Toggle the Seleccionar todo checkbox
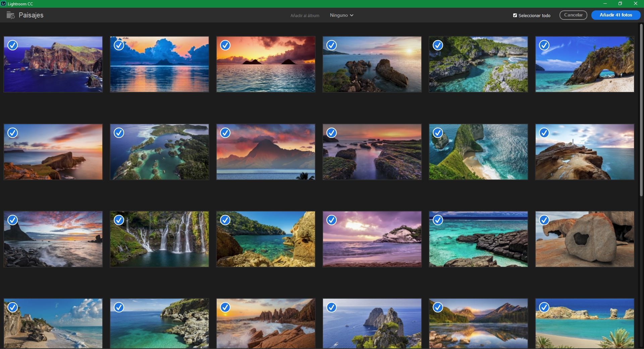 click(x=515, y=15)
